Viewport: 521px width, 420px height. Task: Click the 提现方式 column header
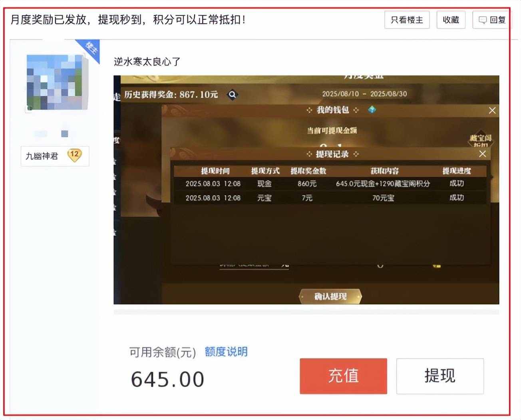pyautogui.click(x=265, y=171)
